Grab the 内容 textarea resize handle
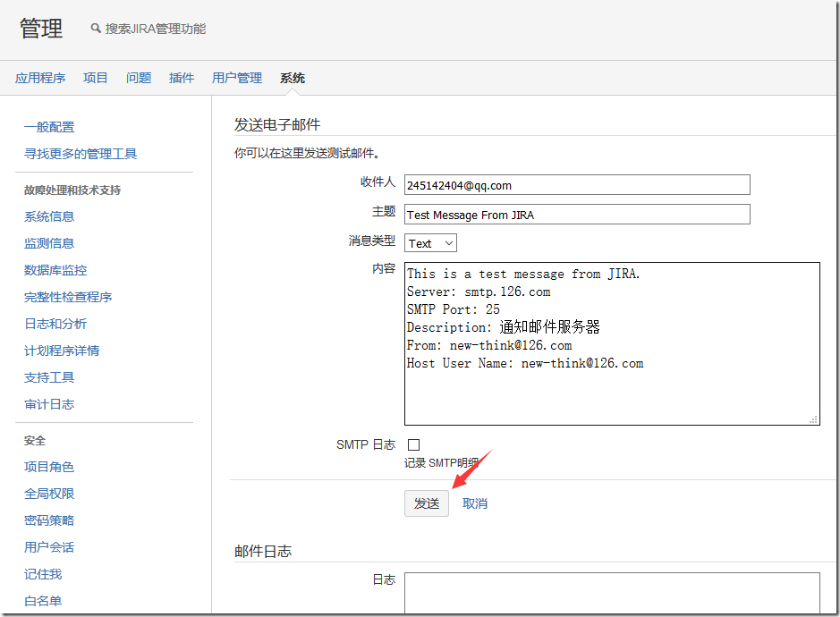 pyautogui.click(x=813, y=419)
